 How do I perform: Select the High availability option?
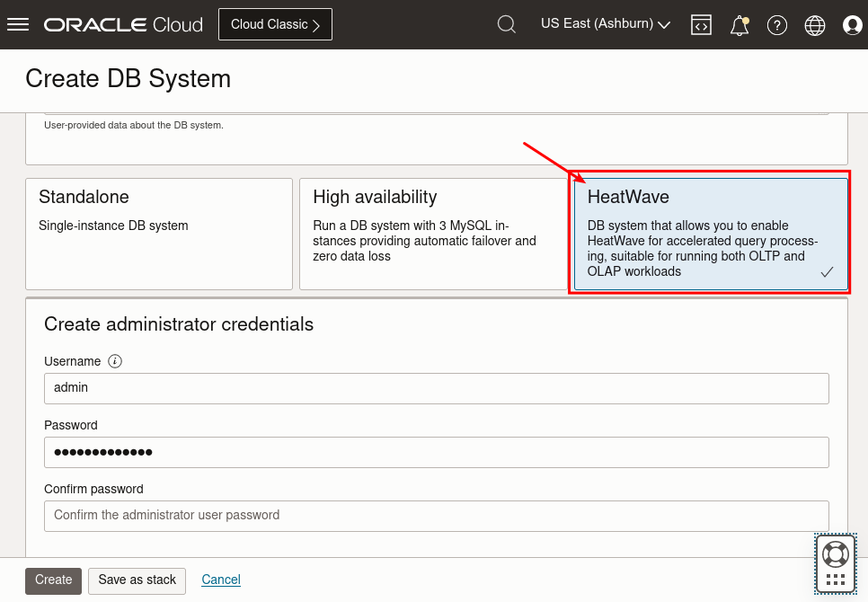pos(434,232)
